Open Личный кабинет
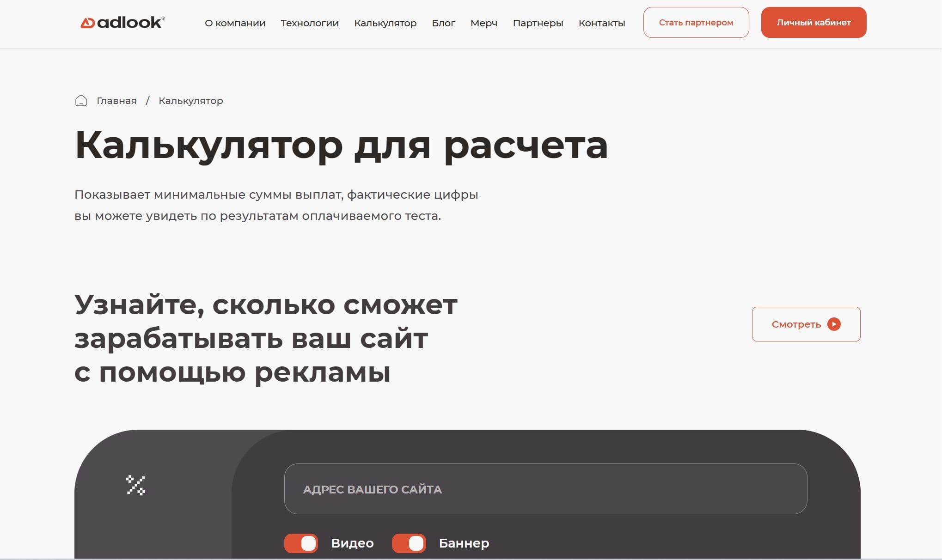This screenshot has width=942, height=560. pyautogui.click(x=814, y=23)
